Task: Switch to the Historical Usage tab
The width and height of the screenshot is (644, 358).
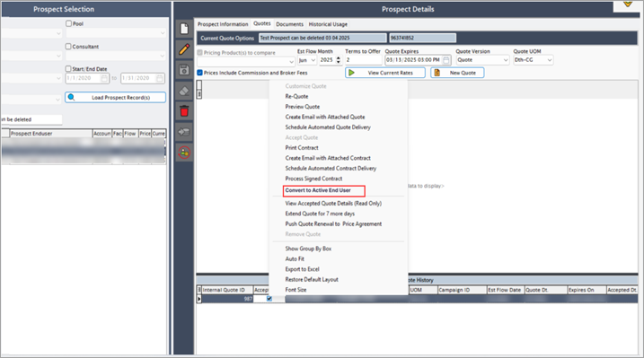Action: (x=328, y=24)
